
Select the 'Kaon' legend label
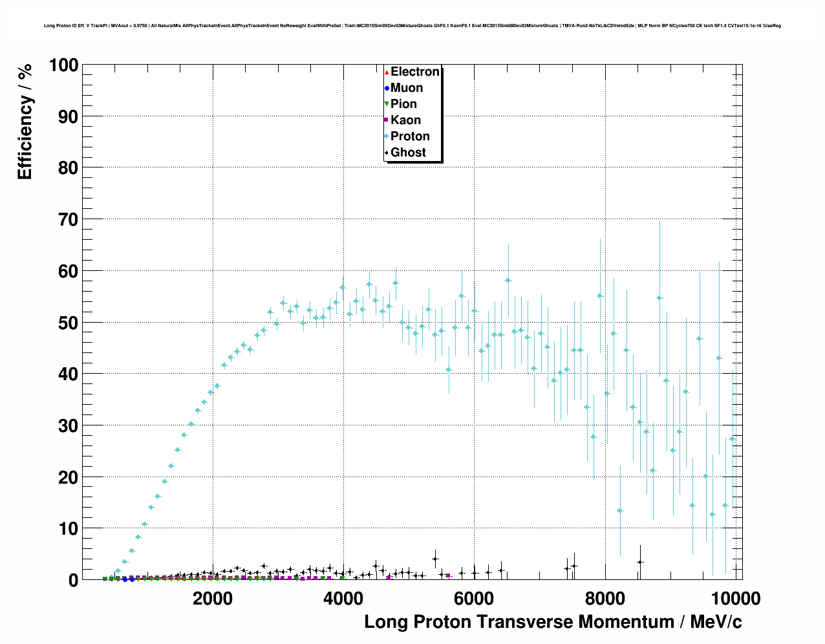coord(406,120)
